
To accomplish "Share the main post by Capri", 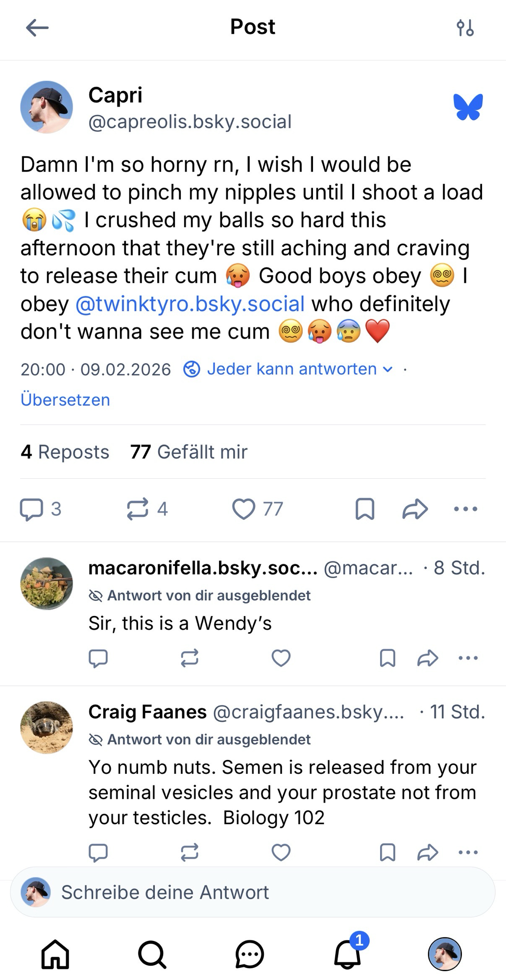I will tap(415, 509).
